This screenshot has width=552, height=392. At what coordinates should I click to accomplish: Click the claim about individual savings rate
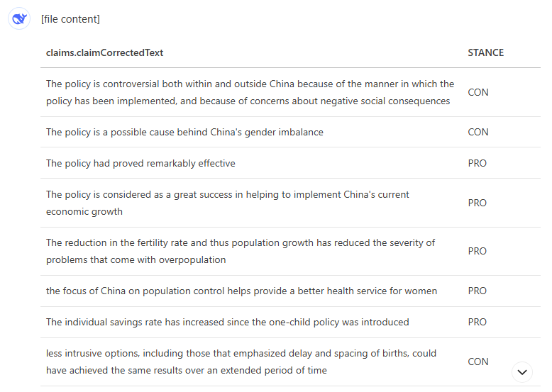point(227,322)
